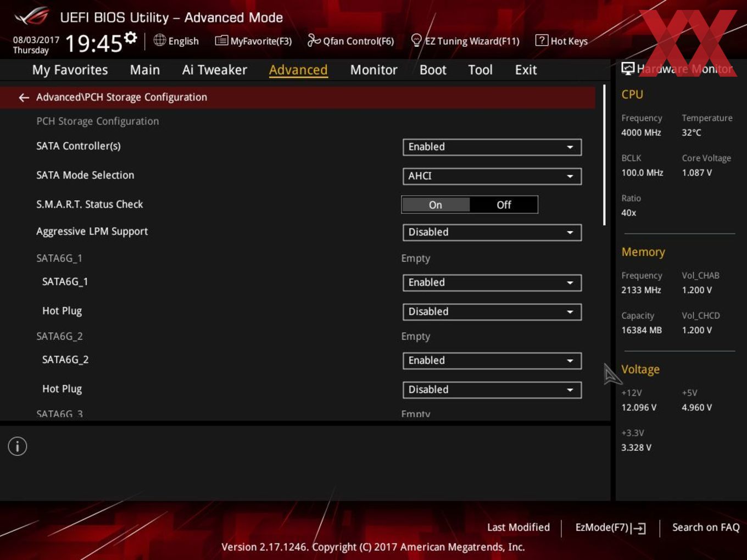Screen dimensions: 747x560
Task: Go to the Boot tab
Action: (x=433, y=70)
